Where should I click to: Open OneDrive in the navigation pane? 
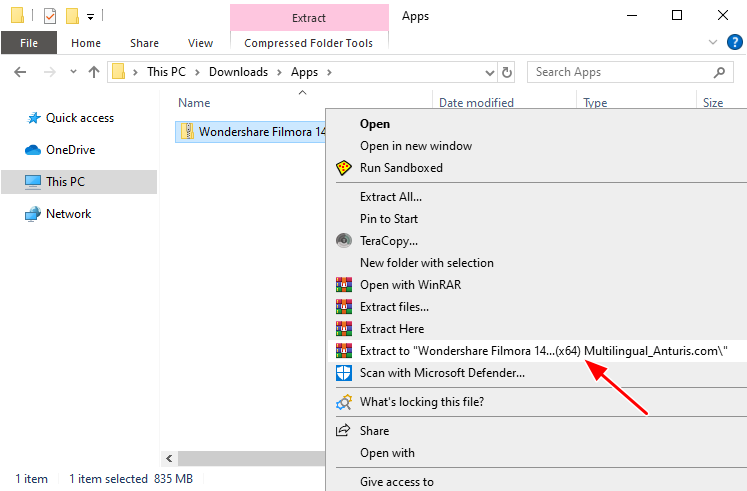pyautogui.click(x=69, y=150)
